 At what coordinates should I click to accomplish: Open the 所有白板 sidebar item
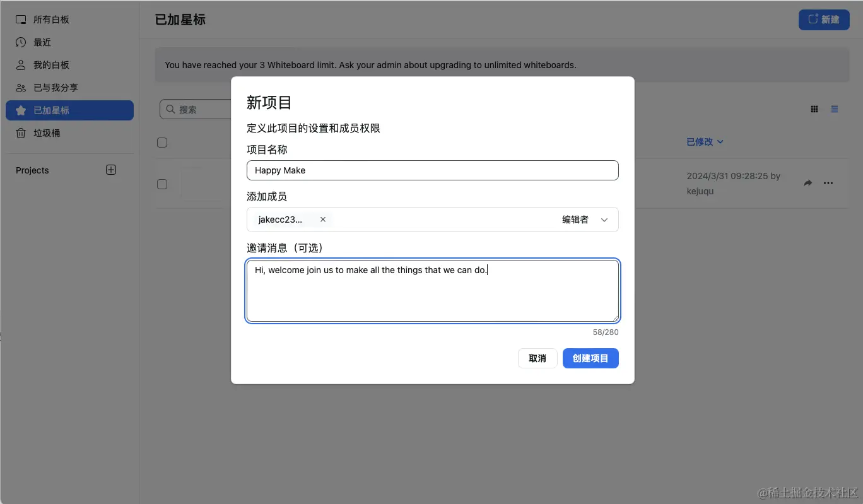69,20
